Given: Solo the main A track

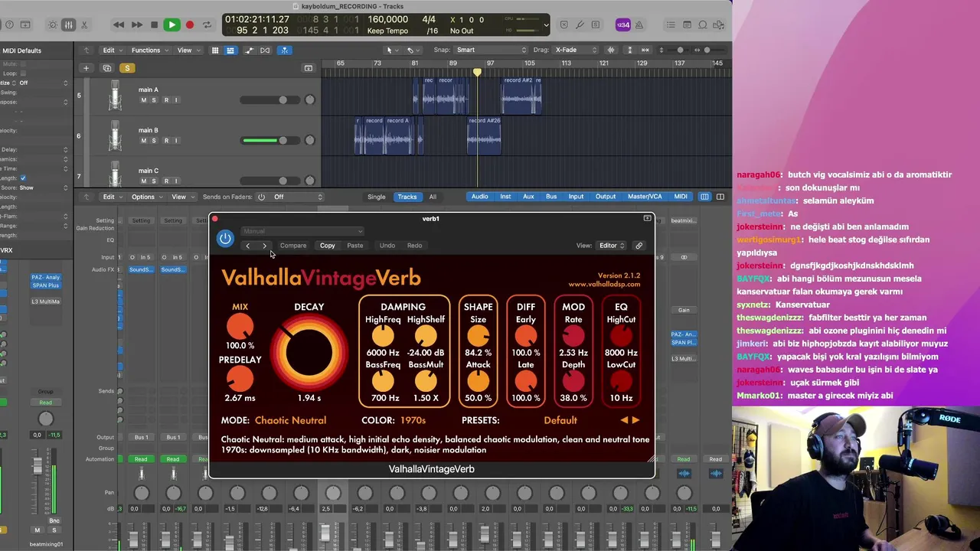Looking at the screenshot, I should click(153, 100).
